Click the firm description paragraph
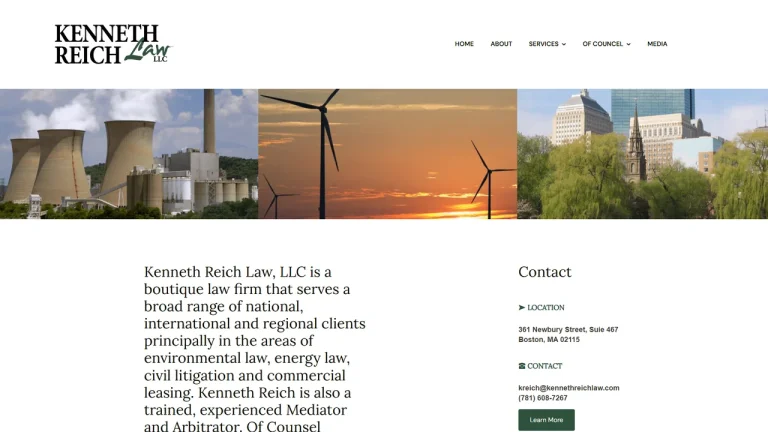The height and width of the screenshot is (432, 768). 255,349
